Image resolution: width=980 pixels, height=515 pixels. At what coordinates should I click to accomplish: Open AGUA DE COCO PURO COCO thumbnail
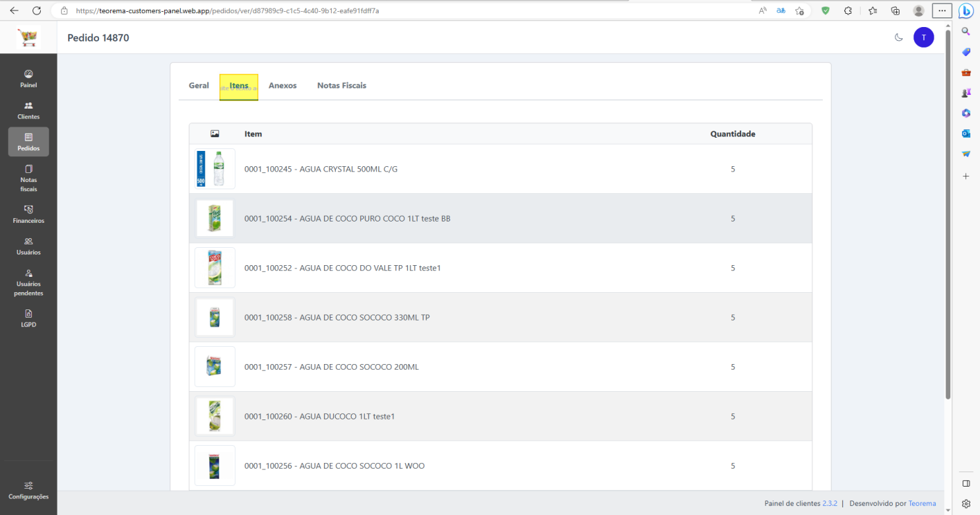pos(215,219)
